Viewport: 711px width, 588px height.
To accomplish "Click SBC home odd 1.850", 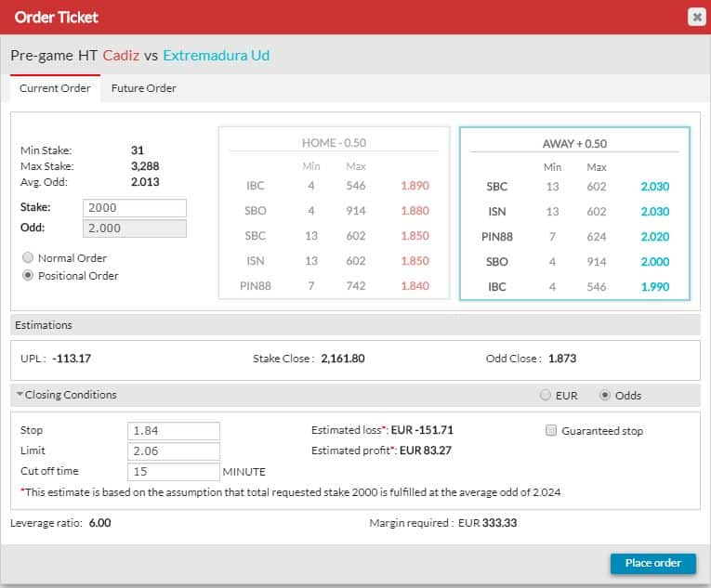I will [415, 236].
